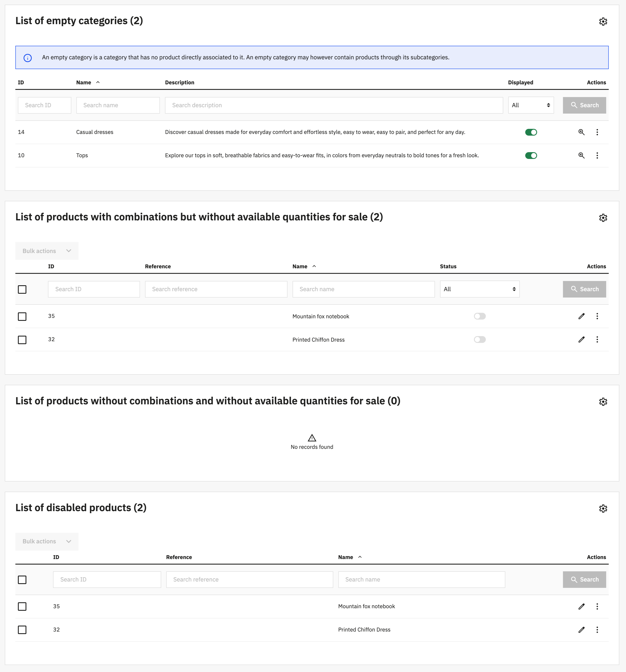The height and width of the screenshot is (672, 626).
Task: Open more actions for Mountain fox notebook in disabled list
Action: 597,607
